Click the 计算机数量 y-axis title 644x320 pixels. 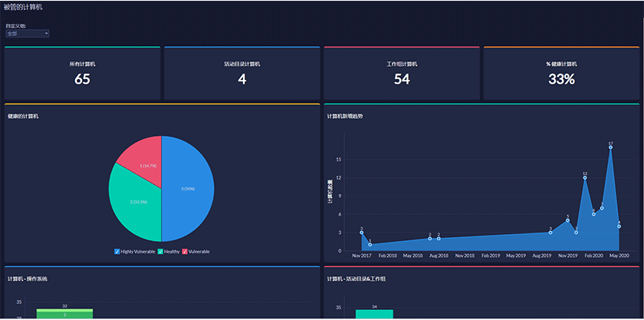pos(330,191)
